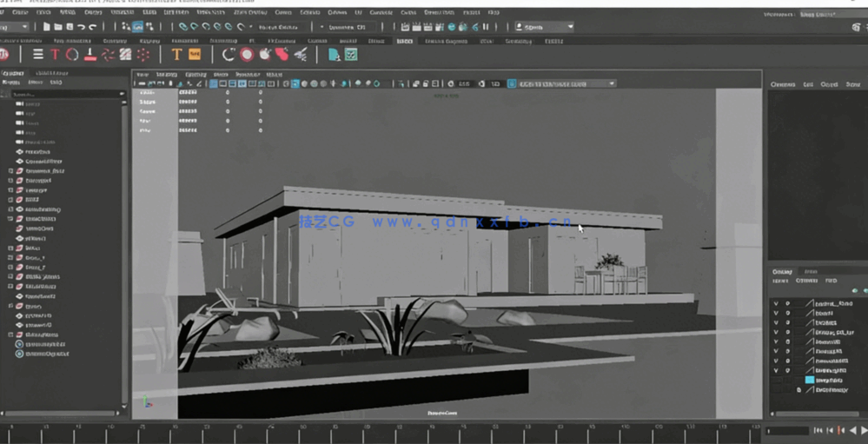The image size is (868, 444).
Task: Toggle visibility V of the third display layer
Action: [776, 322]
